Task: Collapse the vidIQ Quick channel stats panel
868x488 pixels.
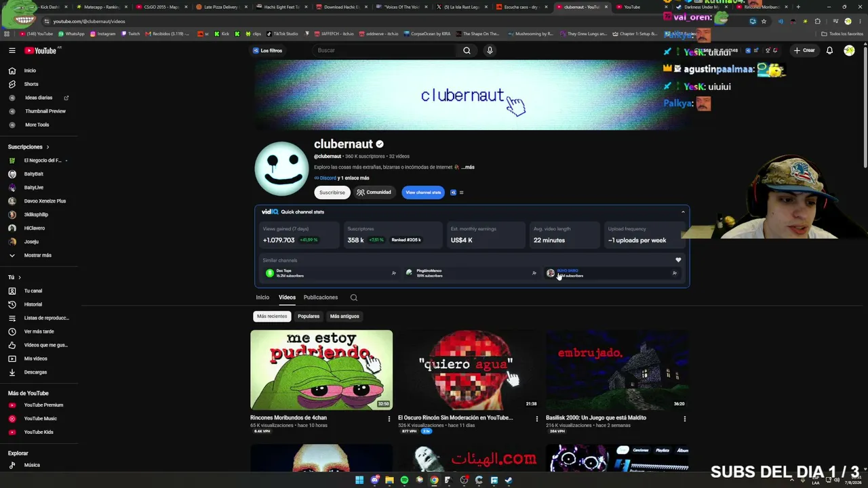Action: (683, 212)
